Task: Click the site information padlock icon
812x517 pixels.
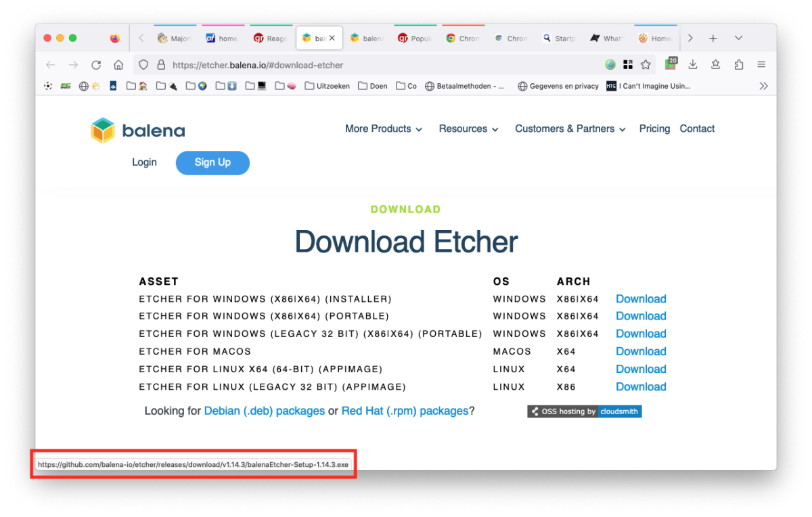Action: [161, 65]
